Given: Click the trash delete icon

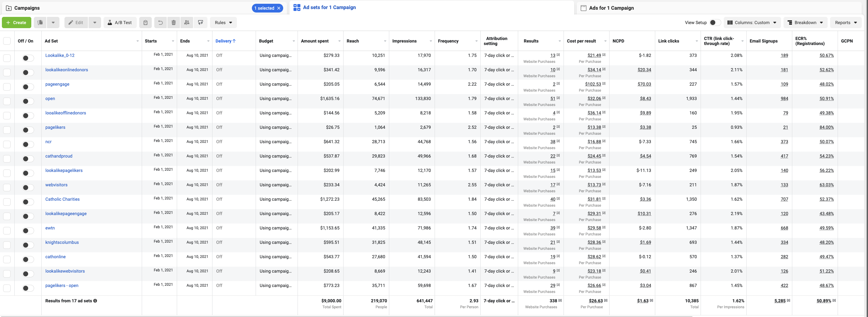Looking at the screenshot, I should pyautogui.click(x=174, y=23).
